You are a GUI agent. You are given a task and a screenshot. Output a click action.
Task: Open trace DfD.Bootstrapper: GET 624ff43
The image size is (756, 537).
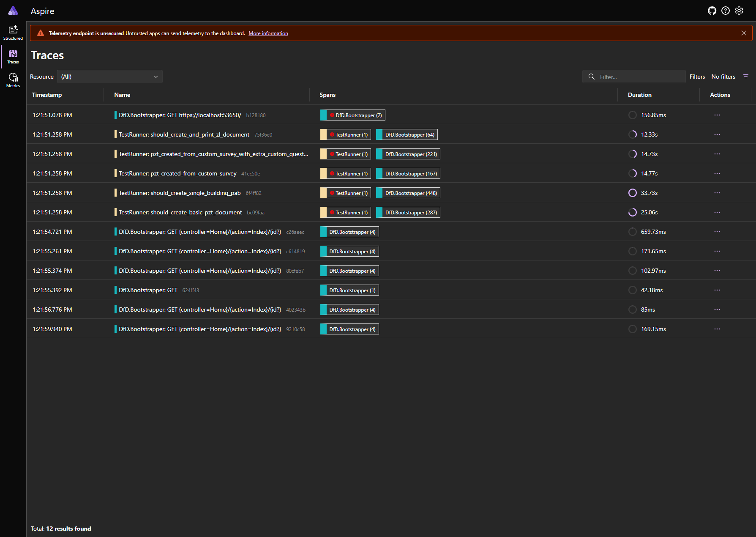148,290
